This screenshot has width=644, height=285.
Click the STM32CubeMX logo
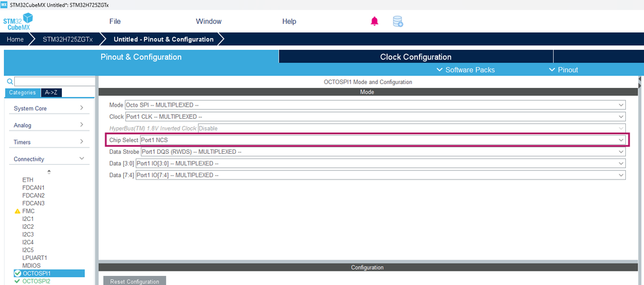(x=17, y=22)
